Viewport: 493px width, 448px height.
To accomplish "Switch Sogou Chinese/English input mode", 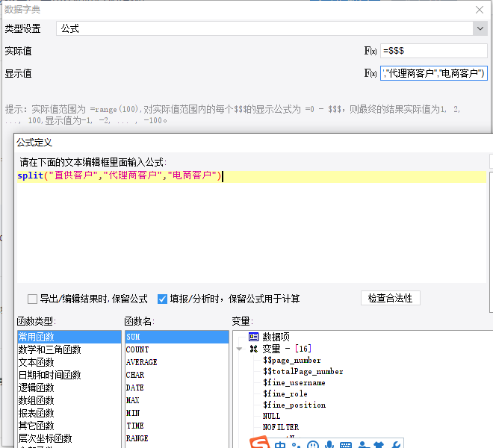I will tap(280, 444).
